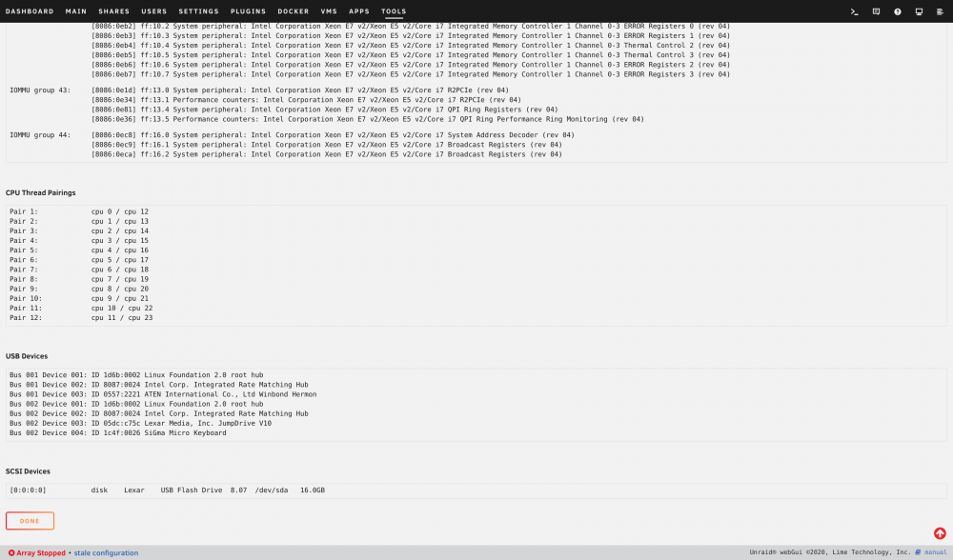Open the web terminal icon

point(855,11)
